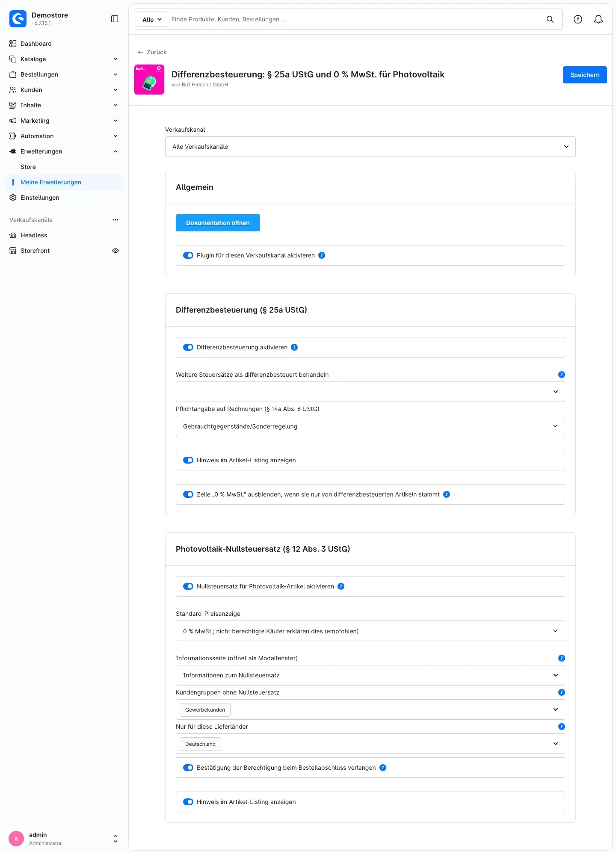616x854 pixels.
Task: Open the Alle Verkaufskanäle dropdown
Action: point(370,147)
